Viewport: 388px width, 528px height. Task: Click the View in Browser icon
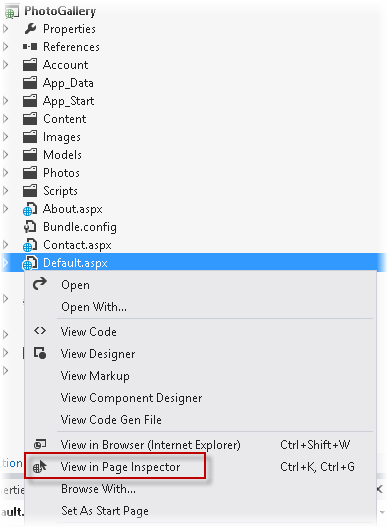click(40, 444)
